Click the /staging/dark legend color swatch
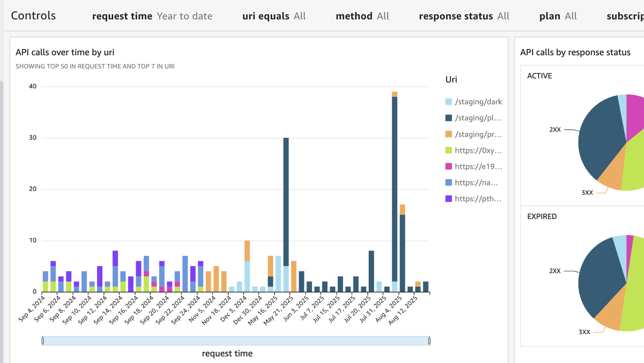Image resolution: width=644 pixels, height=363 pixels. (449, 102)
